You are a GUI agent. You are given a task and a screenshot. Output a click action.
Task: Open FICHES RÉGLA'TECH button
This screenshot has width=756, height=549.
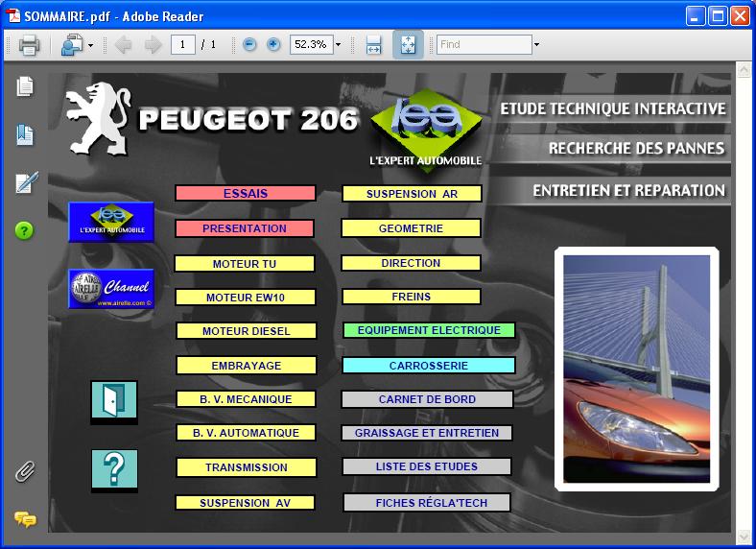point(427,502)
